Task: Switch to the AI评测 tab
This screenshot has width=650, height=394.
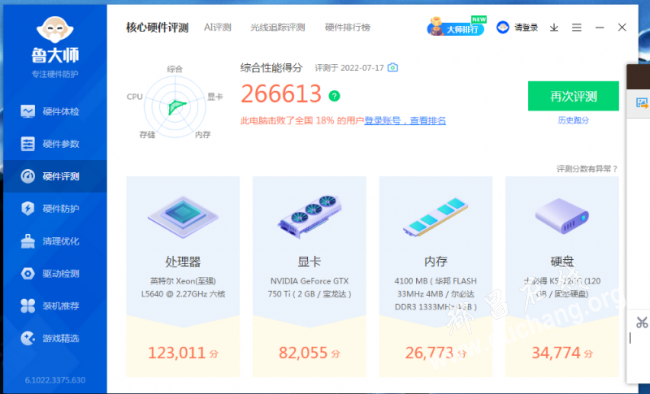Action: point(218,27)
